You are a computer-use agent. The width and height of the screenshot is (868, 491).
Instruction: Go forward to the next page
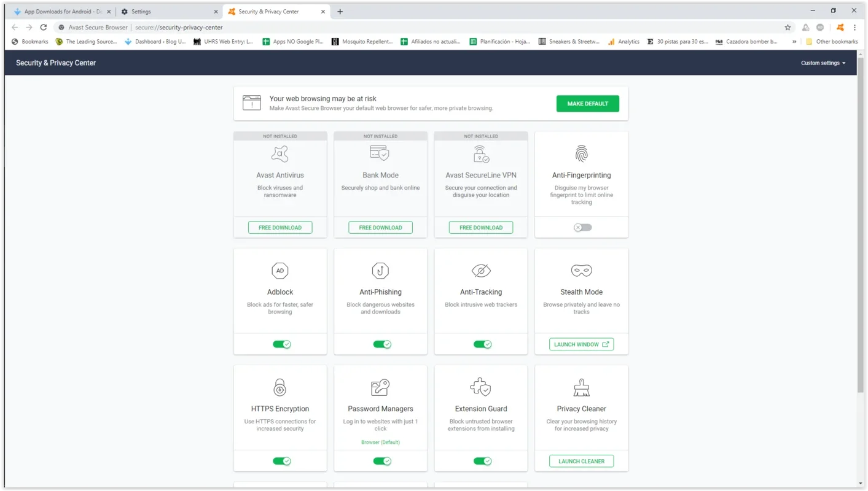29,28
